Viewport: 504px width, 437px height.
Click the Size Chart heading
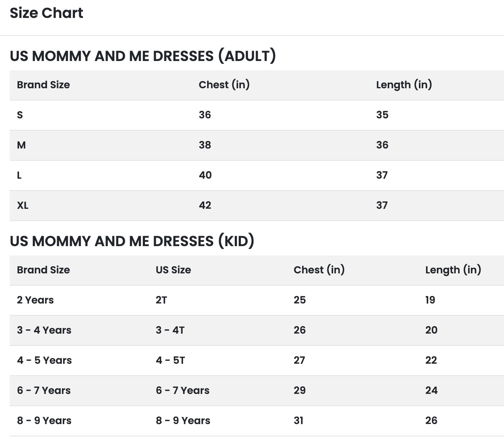coord(46,13)
